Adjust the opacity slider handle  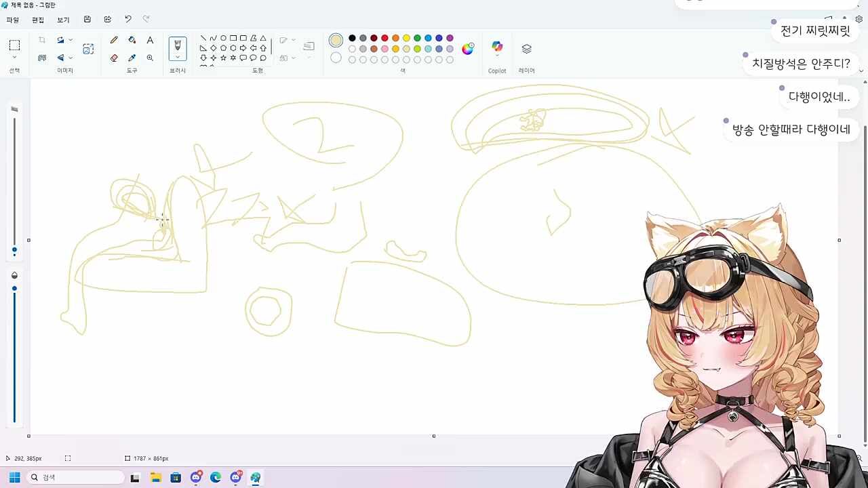point(14,289)
